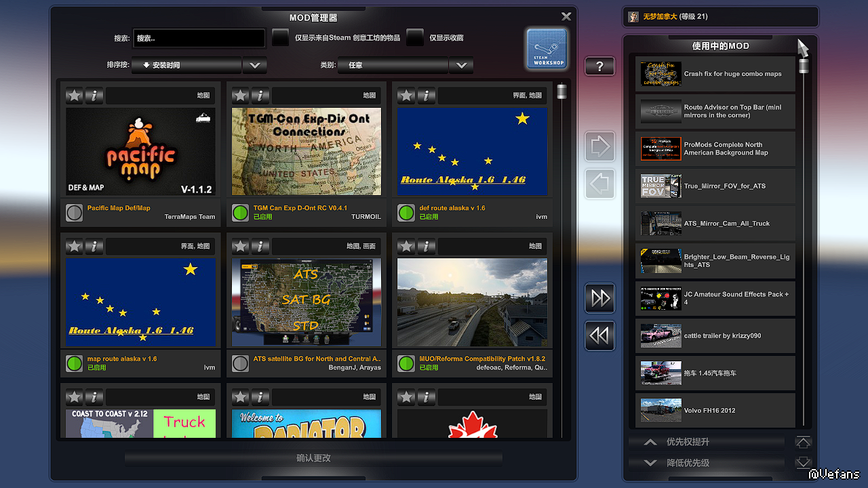The width and height of the screenshot is (868, 488).
Task: Favorite the def route alaska v 1.6 mod
Action: [x=406, y=96]
